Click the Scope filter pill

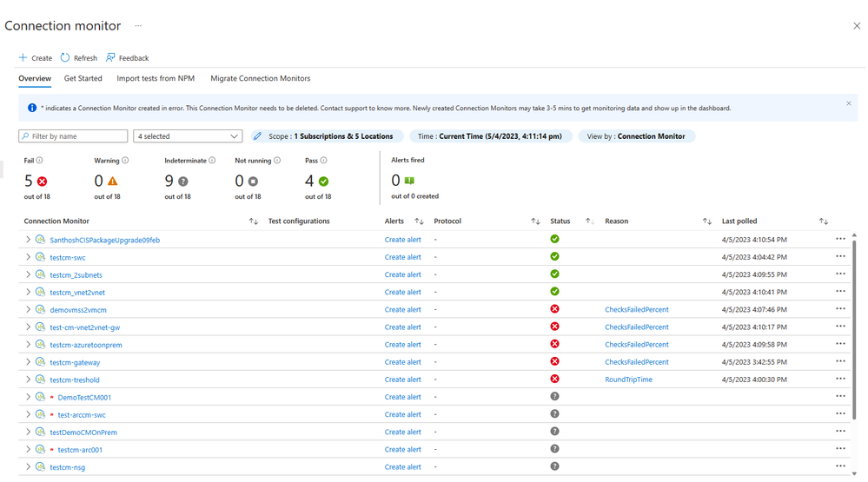[x=327, y=136]
